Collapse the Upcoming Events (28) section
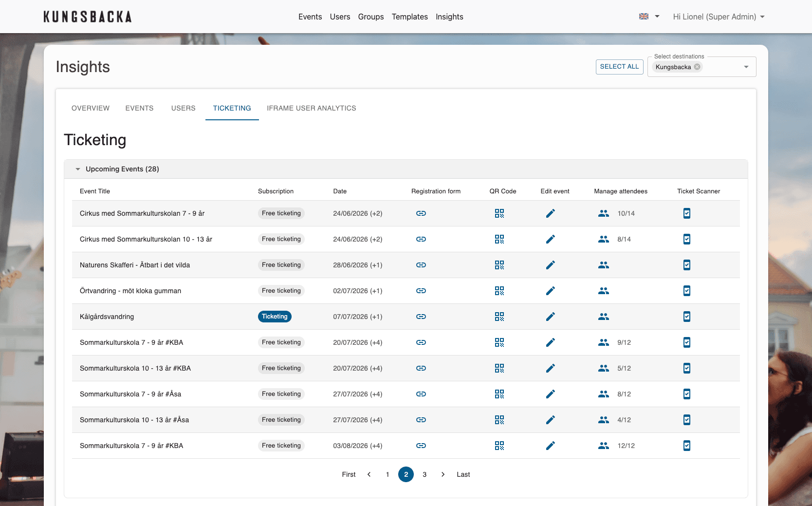The width and height of the screenshot is (812, 506). [x=78, y=169]
